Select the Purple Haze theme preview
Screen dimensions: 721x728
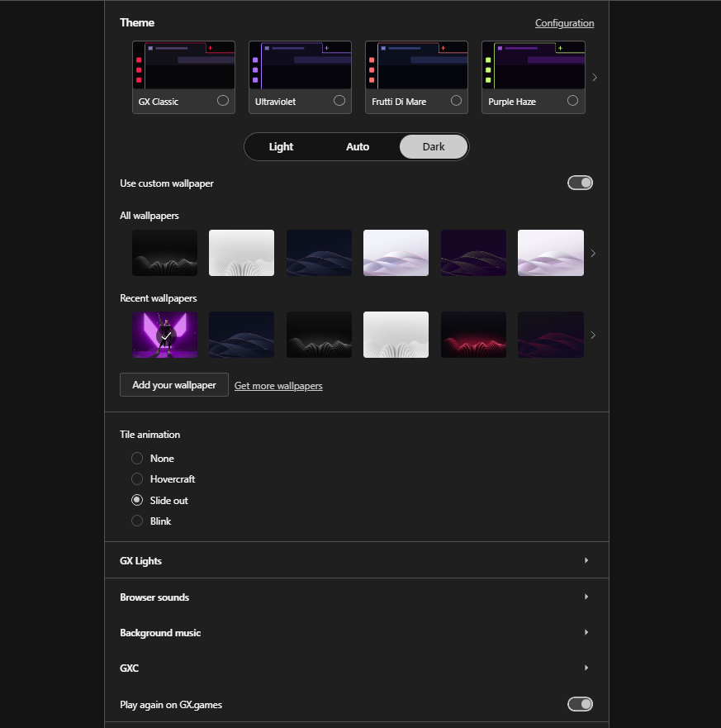[x=533, y=77]
